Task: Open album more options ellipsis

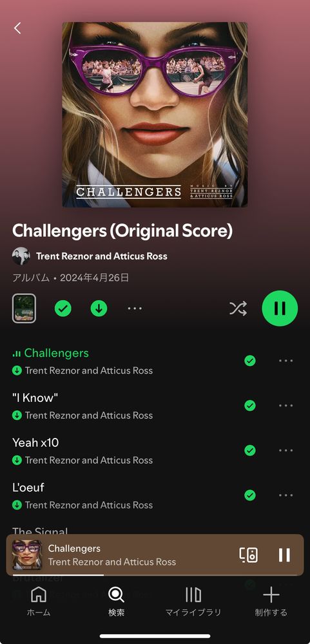Action: 135,308
